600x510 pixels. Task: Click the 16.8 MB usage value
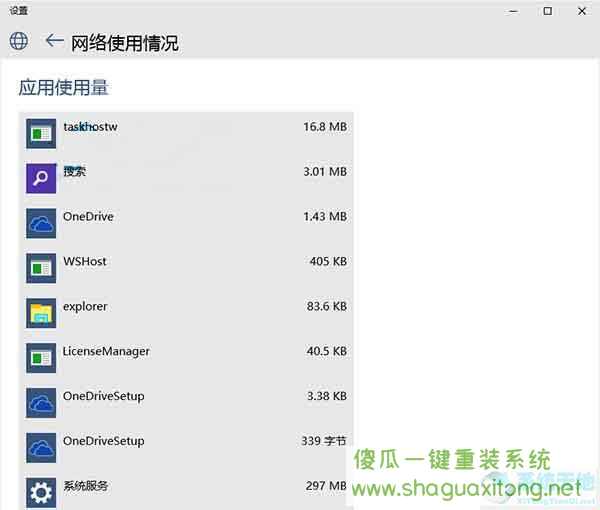[325, 127]
